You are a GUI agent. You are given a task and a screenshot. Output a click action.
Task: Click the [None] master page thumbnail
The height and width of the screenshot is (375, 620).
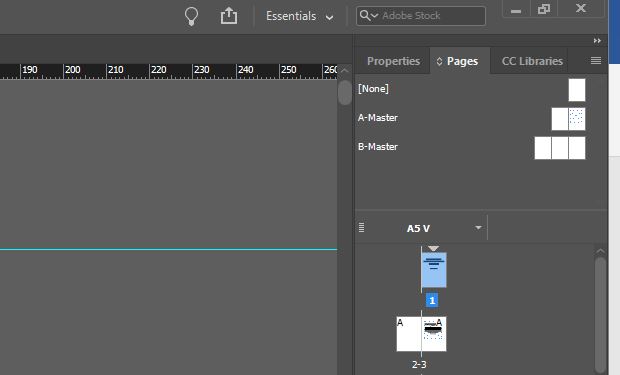577,90
